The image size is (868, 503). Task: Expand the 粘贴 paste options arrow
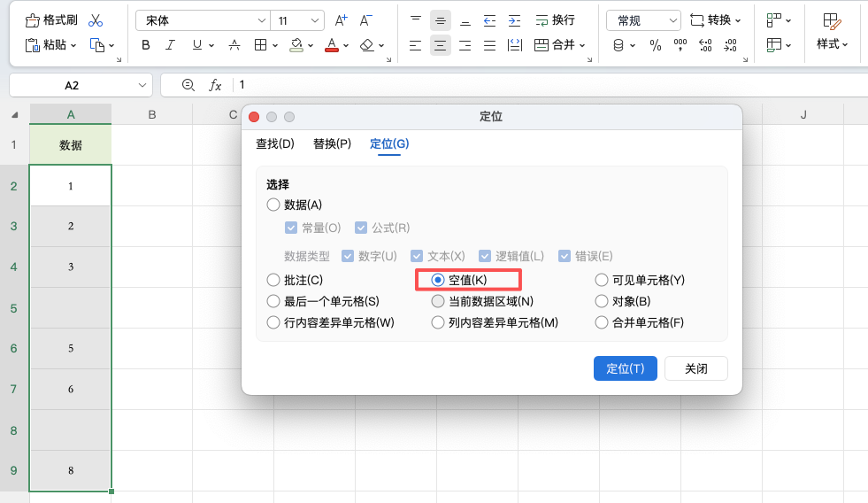pos(73,45)
